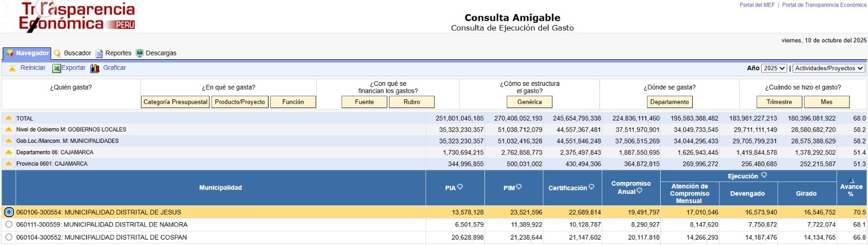This screenshot has height=245, width=868.
Task: Select the Municipalidad Distrital de Jesus radio button
Action: pyautogui.click(x=9, y=212)
